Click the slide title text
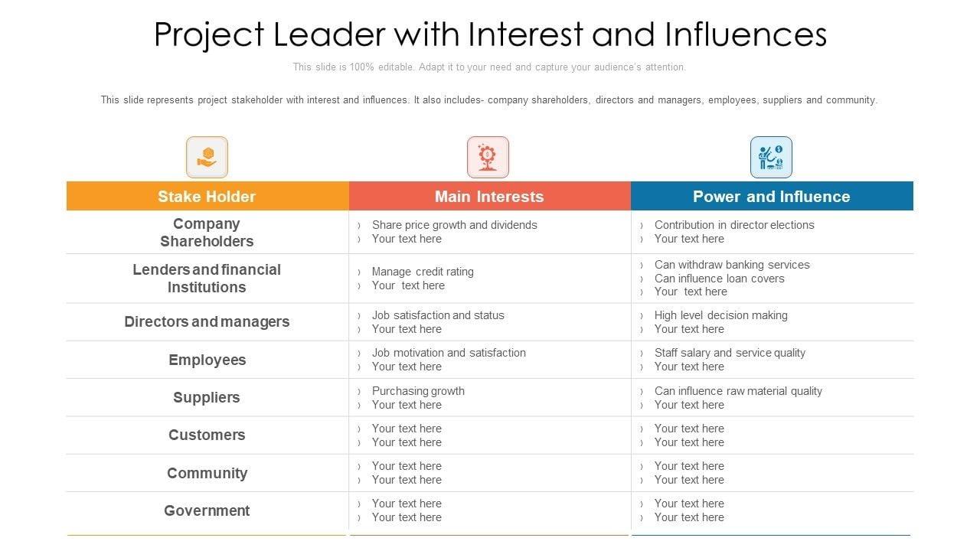The width and height of the screenshot is (980, 551). coord(490,34)
